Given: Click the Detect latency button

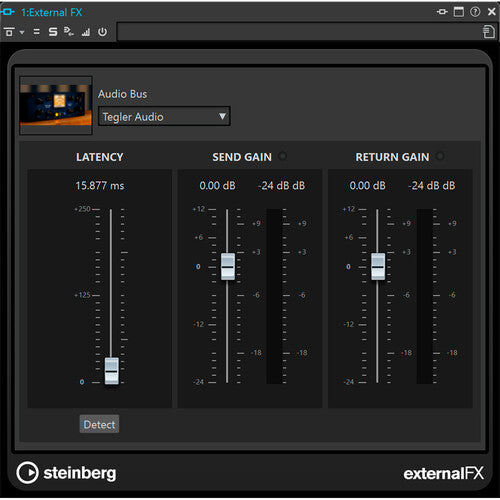Looking at the screenshot, I should [99, 424].
